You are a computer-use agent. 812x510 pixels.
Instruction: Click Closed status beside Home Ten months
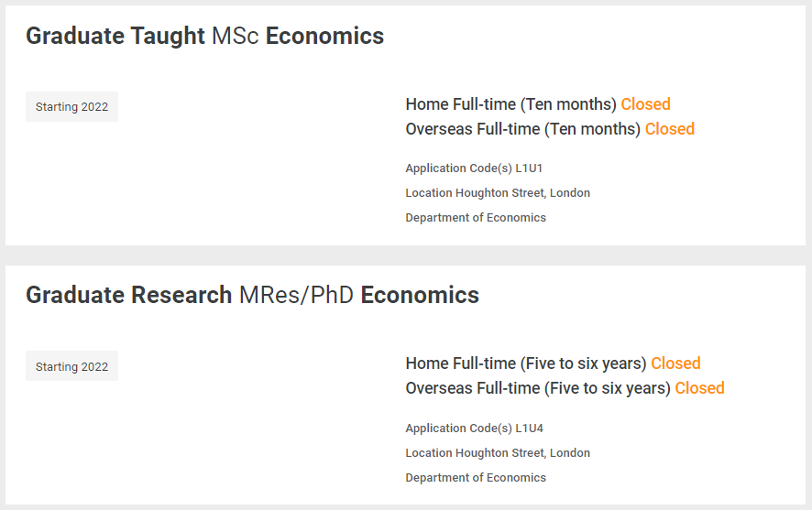tap(645, 104)
